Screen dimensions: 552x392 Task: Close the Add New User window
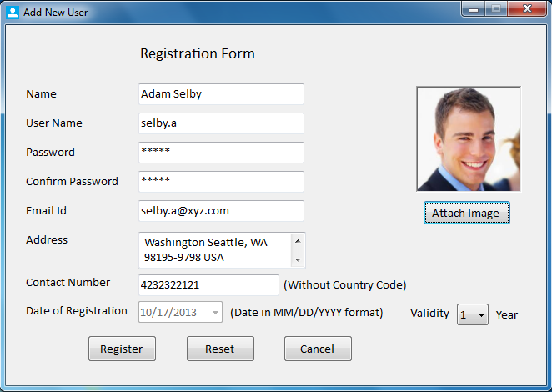[x=527, y=9]
